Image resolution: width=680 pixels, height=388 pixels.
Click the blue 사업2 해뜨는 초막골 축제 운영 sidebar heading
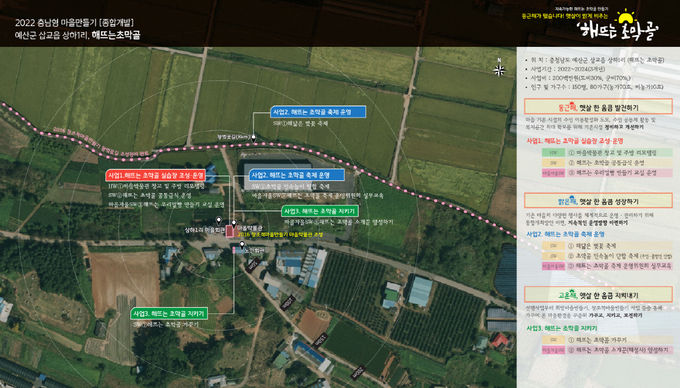pyautogui.click(x=566, y=234)
